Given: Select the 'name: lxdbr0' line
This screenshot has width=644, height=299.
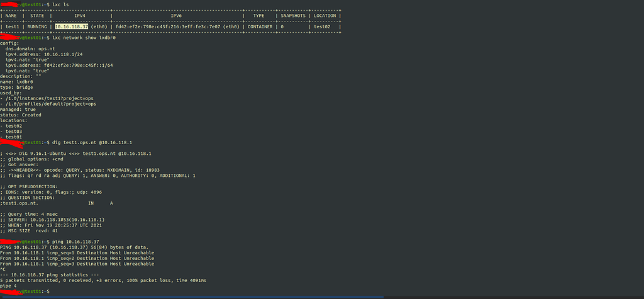Looking at the screenshot, I should click(x=16, y=82).
